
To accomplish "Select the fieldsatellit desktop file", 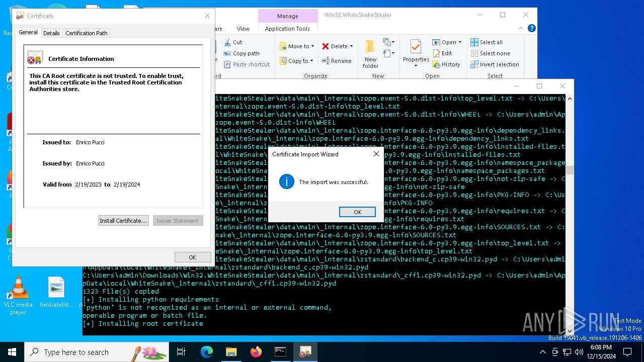I will coord(56,293).
